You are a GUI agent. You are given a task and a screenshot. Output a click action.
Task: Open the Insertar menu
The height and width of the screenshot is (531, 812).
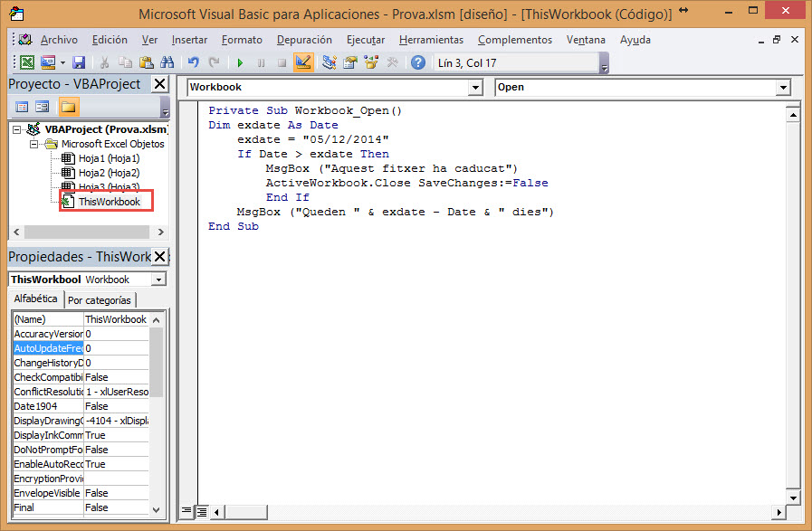[x=189, y=40]
